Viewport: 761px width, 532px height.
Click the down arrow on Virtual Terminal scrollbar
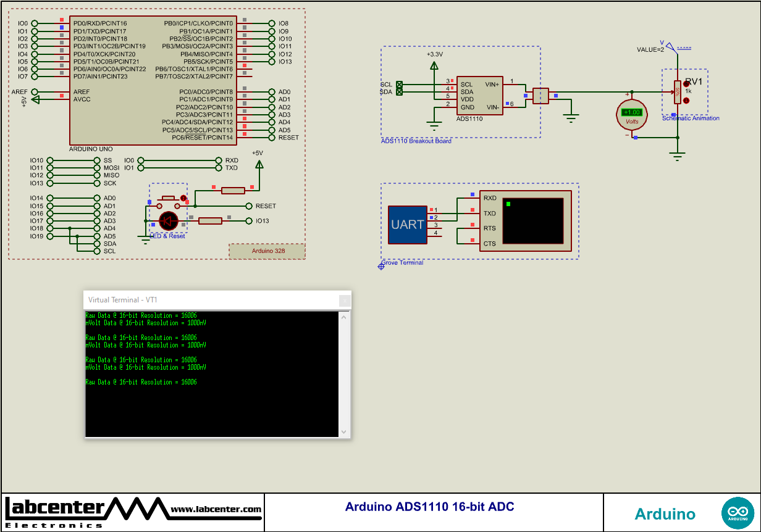point(343,432)
